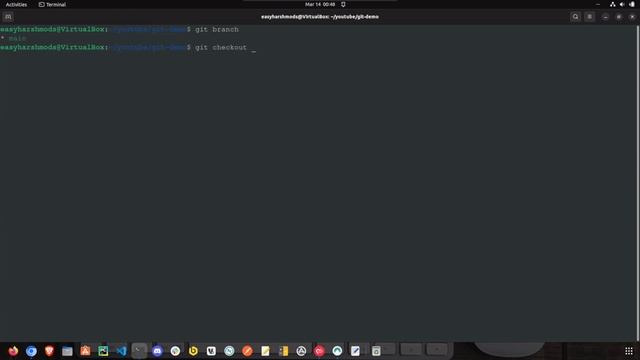Open Brave browser from the dock

pyautogui.click(x=49, y=351)
